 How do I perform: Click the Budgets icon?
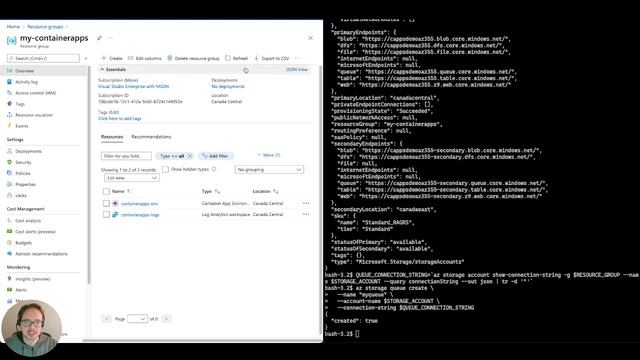click(9, 242)
